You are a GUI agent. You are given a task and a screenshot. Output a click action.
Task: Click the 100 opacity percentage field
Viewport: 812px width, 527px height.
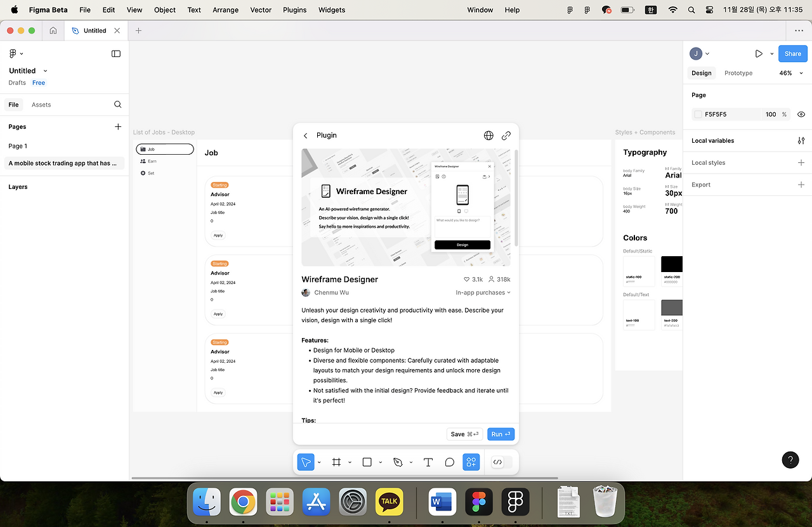(771, 115)
